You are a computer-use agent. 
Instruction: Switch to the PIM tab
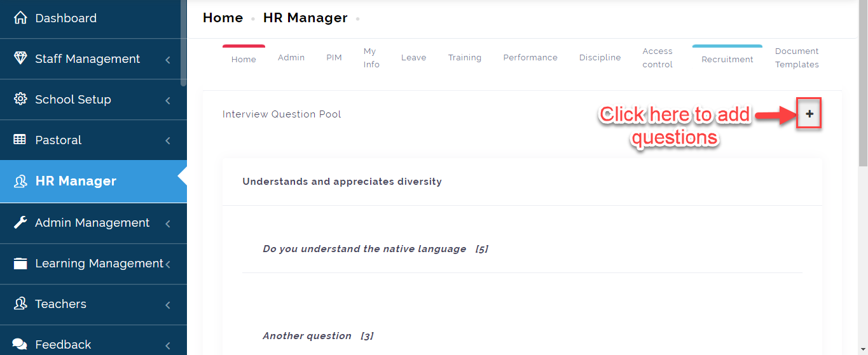334,57
